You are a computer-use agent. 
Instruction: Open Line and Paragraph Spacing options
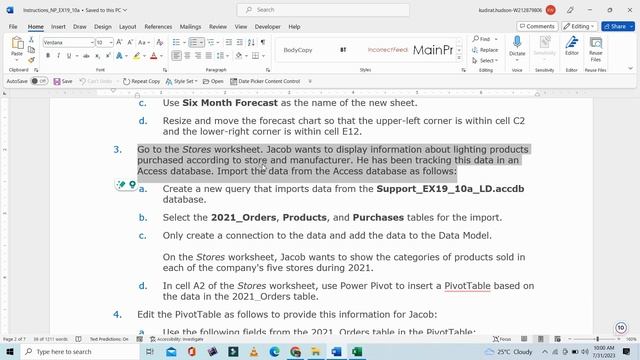point(220,56)
